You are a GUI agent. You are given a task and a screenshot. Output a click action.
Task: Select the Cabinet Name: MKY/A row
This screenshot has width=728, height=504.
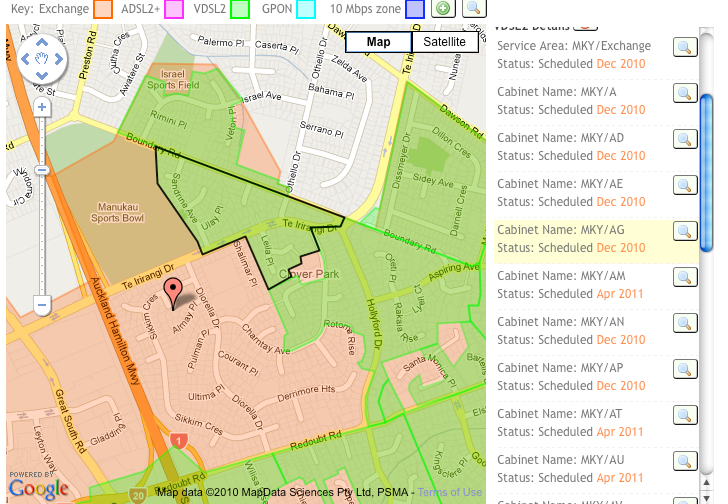[596, 101]
